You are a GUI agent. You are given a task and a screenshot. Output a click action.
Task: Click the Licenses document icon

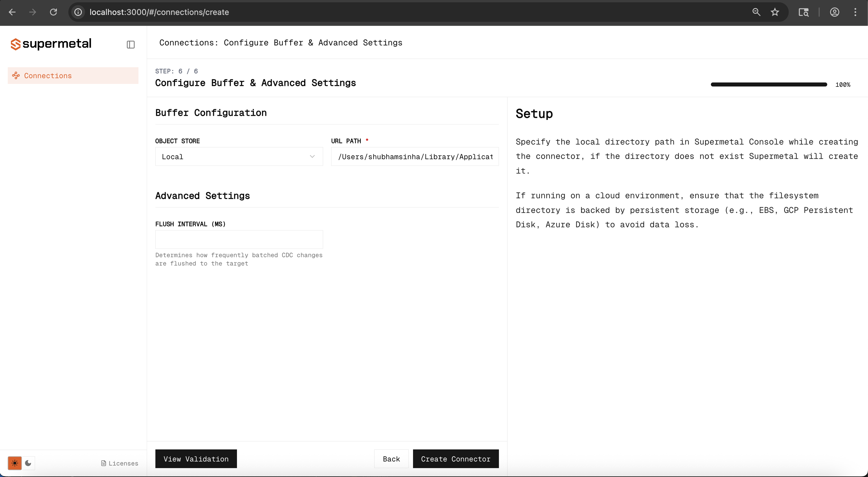(x=103, y=463)
